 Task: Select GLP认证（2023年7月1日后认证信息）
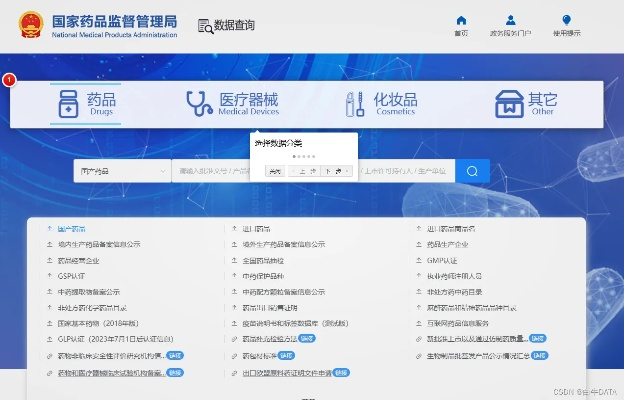115,339
